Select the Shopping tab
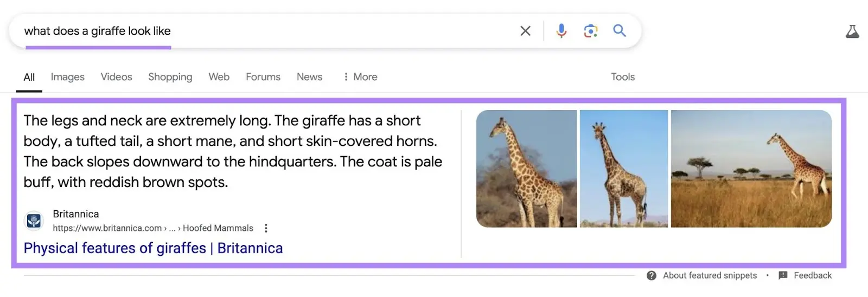868x297 pixels. click(170, 77)
